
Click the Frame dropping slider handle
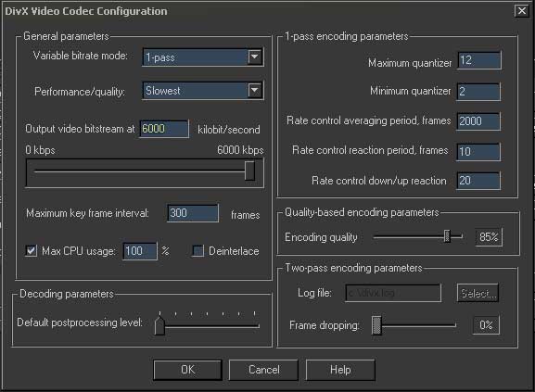pos(376,325)
